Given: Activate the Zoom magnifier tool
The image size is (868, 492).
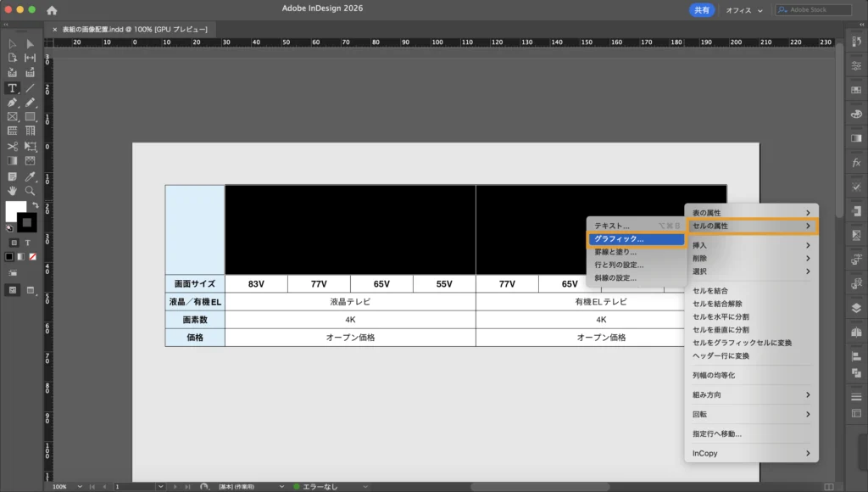Looking at the screenshot, I should tap(30, 190).
